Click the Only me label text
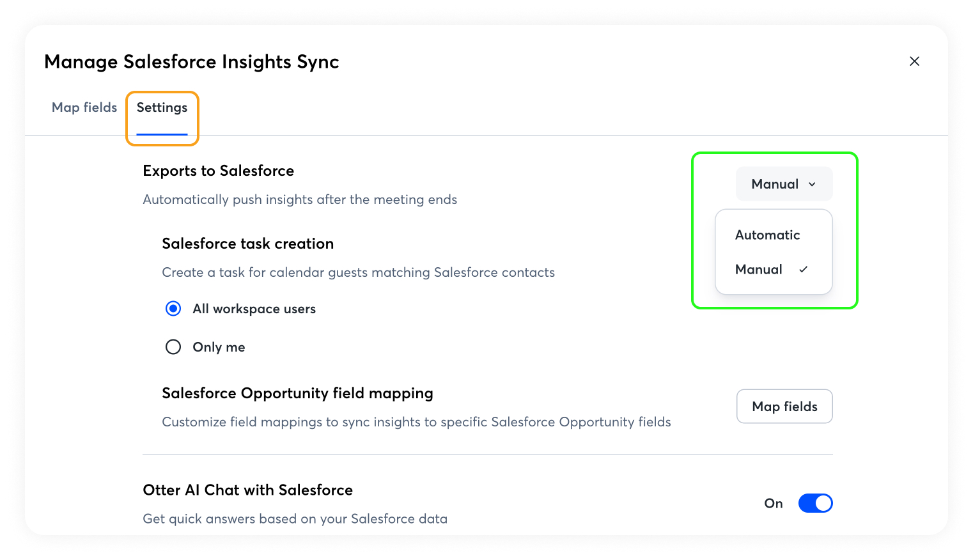 (219, 347)
